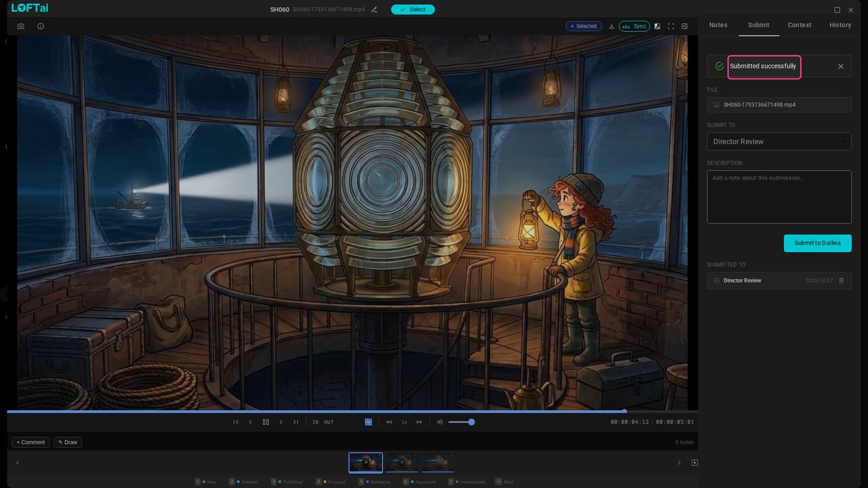Open the info icon above the viewer
This screenshot has width=868, height=488.
coord(41,26)
